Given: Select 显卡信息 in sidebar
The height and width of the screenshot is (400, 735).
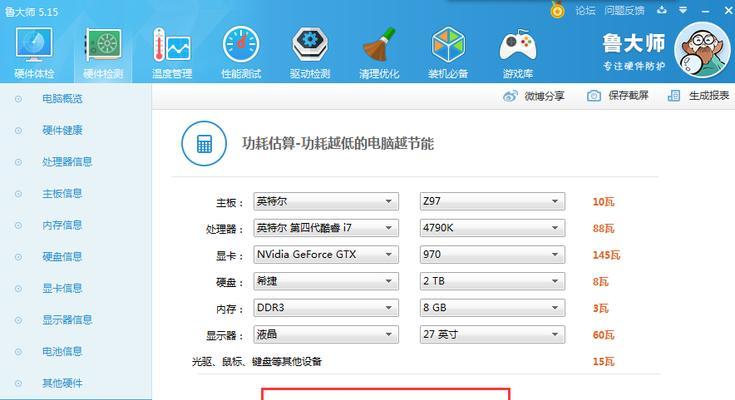Looking at the screenshot, I should point(62,288).
